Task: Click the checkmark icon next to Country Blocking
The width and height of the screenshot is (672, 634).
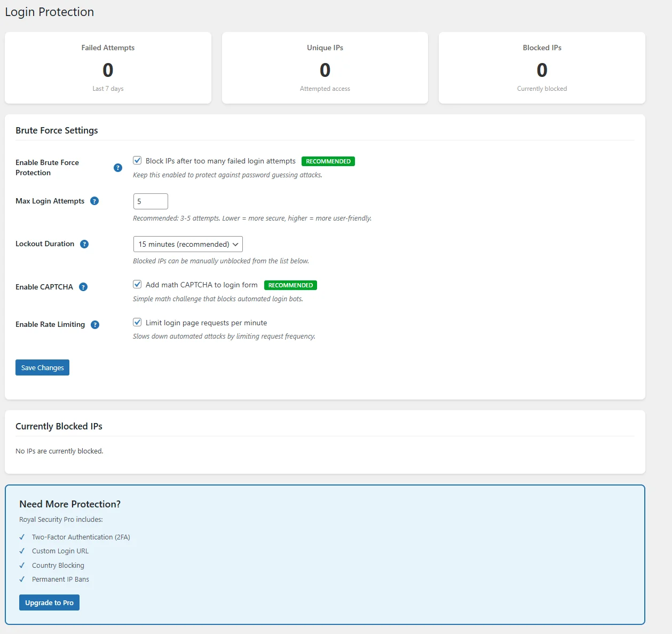Action: tap(22, 565)
